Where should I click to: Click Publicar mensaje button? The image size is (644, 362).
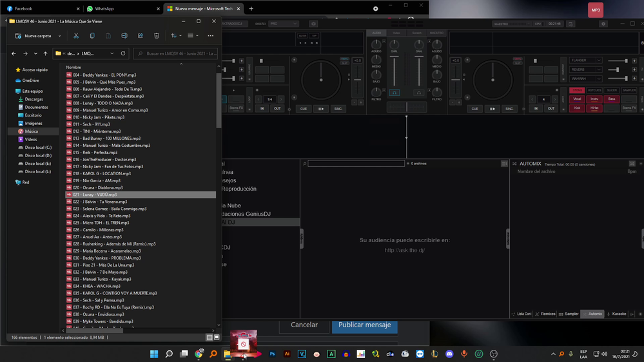(x=364, y=325)
